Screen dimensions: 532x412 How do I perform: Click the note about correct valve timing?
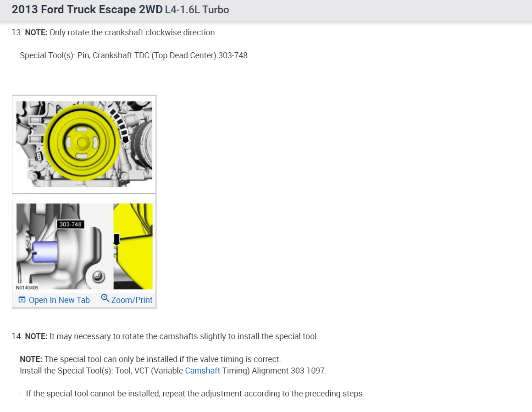click(x=150, y=359)
